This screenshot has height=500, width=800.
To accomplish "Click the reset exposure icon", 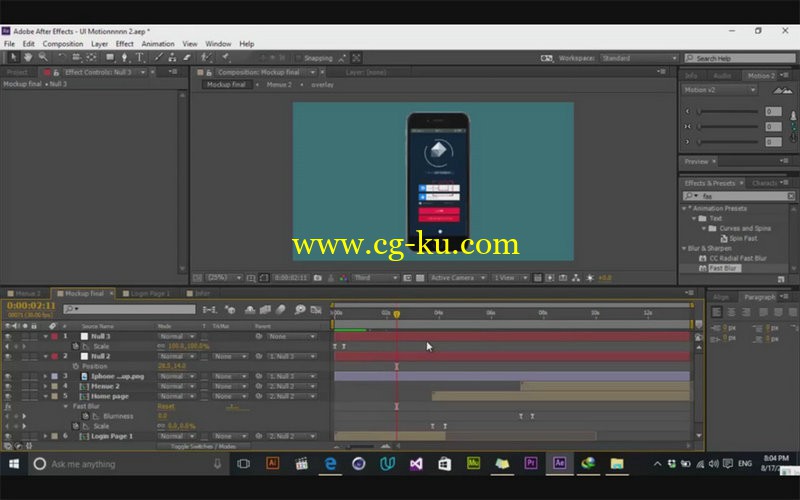I will (x=590, y=278).
